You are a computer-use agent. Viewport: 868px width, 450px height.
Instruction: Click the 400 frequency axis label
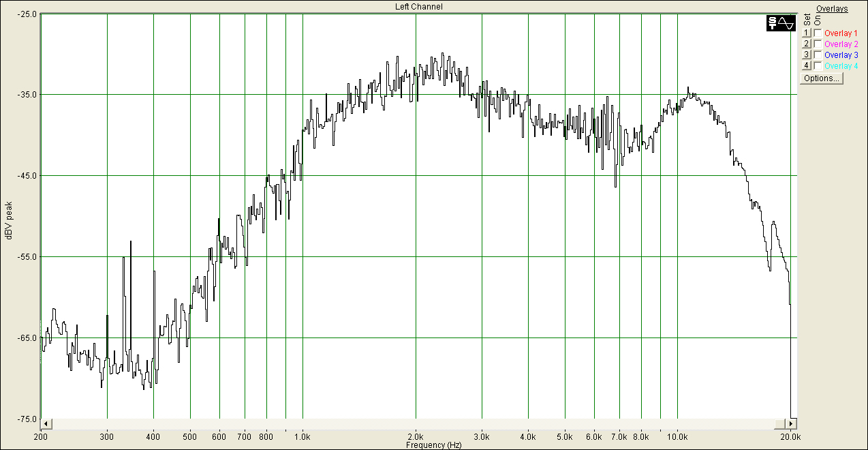click(153, 436)
